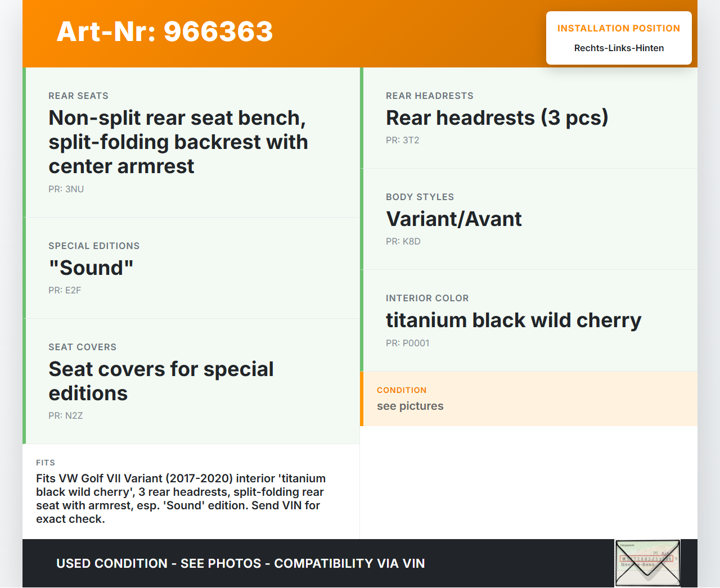Click the envelope VIN icon
Image resolution: width=720 pixels, height=588 pixels.
pyautogui.click(x=647, y=563)
